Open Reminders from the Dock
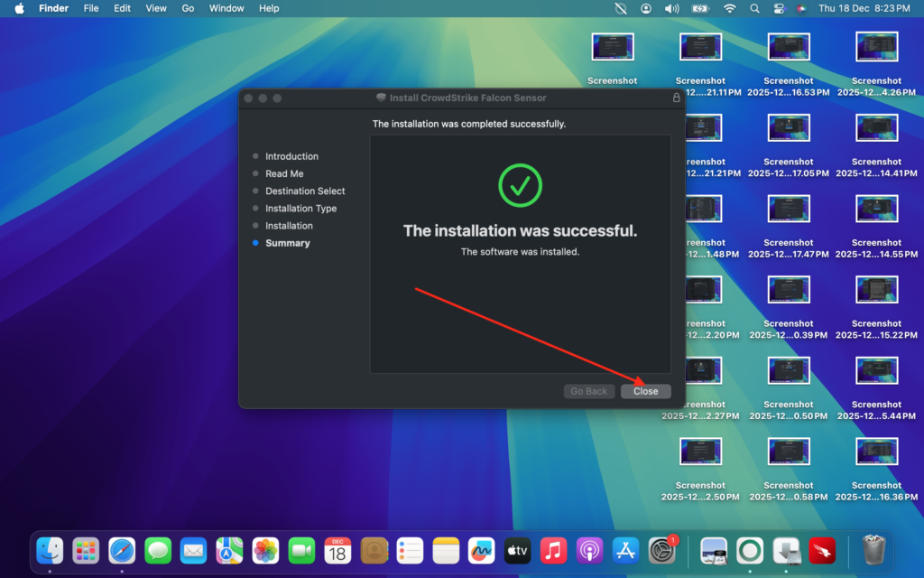924x578 pixels. (410, 551)
